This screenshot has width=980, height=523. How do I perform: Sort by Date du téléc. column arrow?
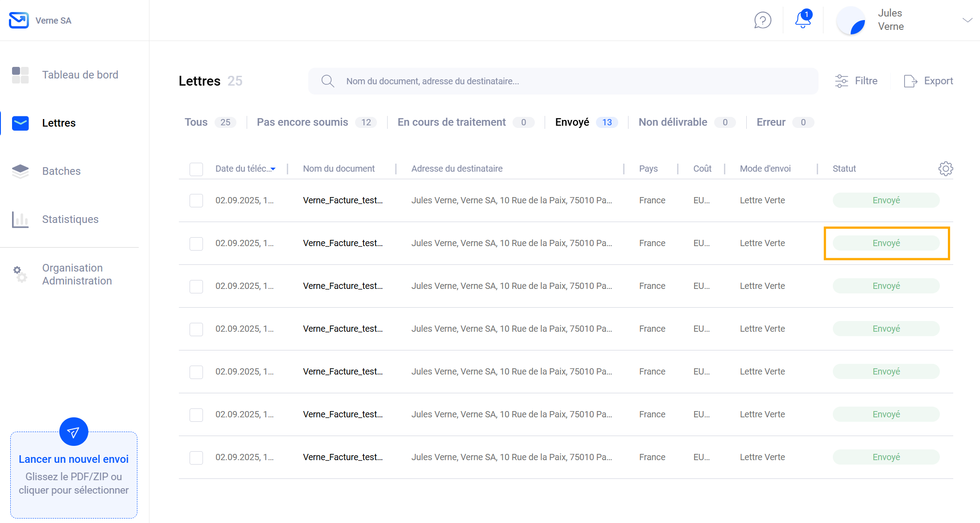click(x=273, y=169)
